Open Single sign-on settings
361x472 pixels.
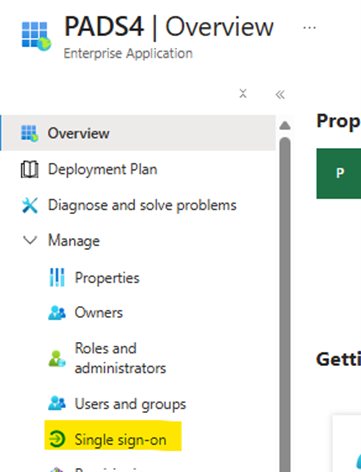[120, 440]
